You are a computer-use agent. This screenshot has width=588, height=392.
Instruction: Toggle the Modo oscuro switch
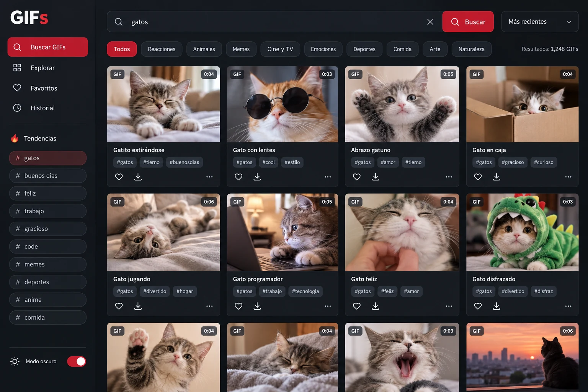pos(77,361)
